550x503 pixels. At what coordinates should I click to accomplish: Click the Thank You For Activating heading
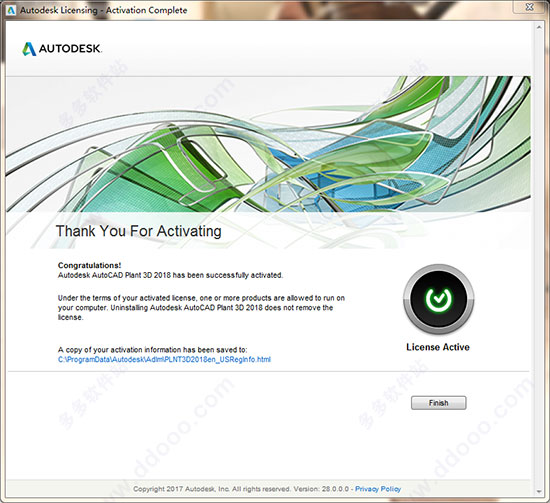click(x=139, y=231)
